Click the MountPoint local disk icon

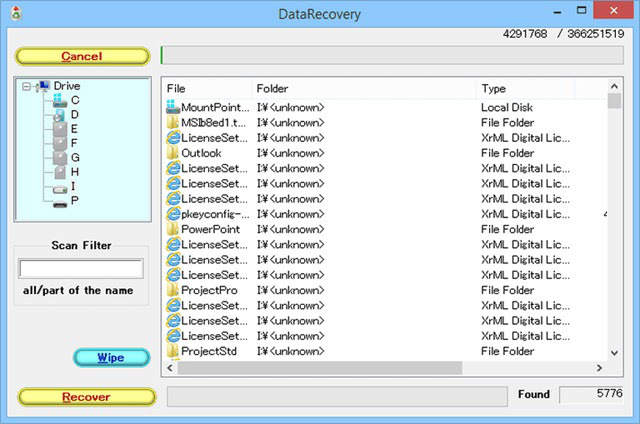tap(173, 107)
